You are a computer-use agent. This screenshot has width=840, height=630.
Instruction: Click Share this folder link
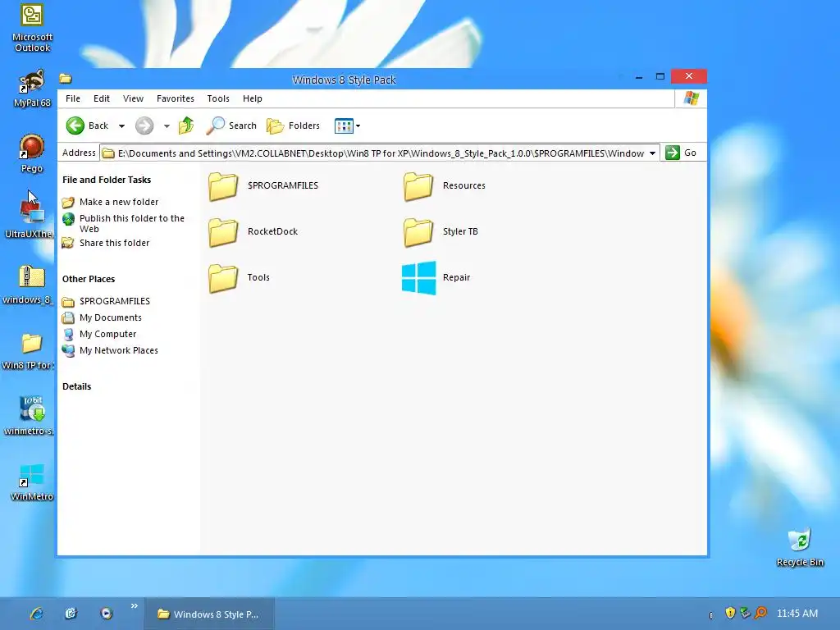[114, 243]
